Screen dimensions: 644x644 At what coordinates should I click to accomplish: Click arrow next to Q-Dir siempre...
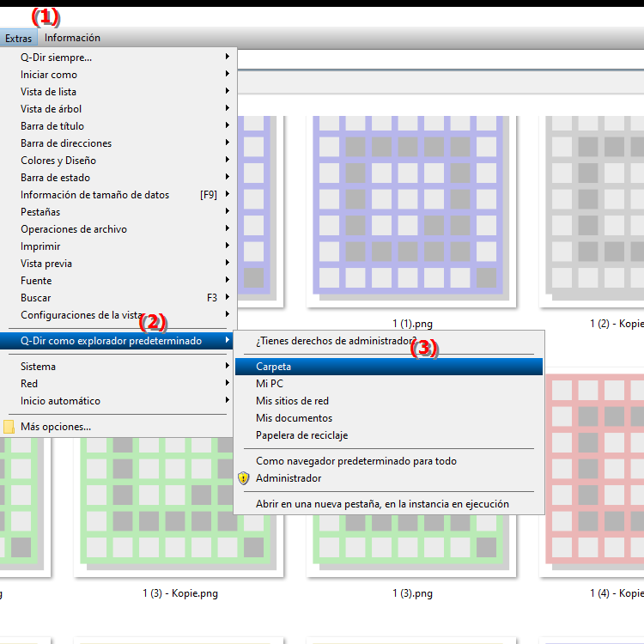tap(228, 57)
